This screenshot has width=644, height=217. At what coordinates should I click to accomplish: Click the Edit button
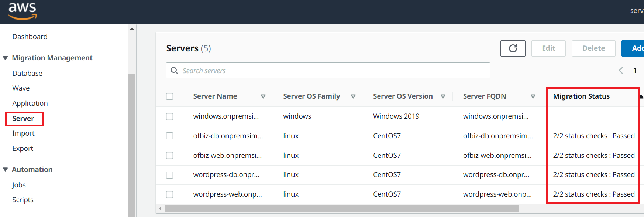[x=548, y=48]
